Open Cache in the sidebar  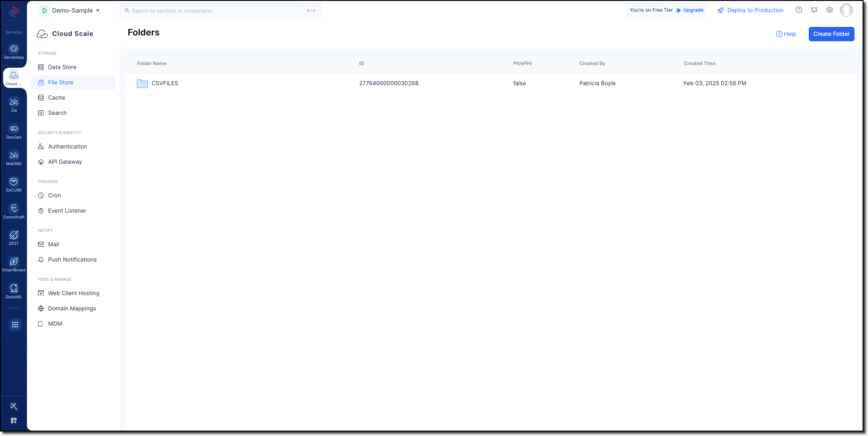point(73,98)
